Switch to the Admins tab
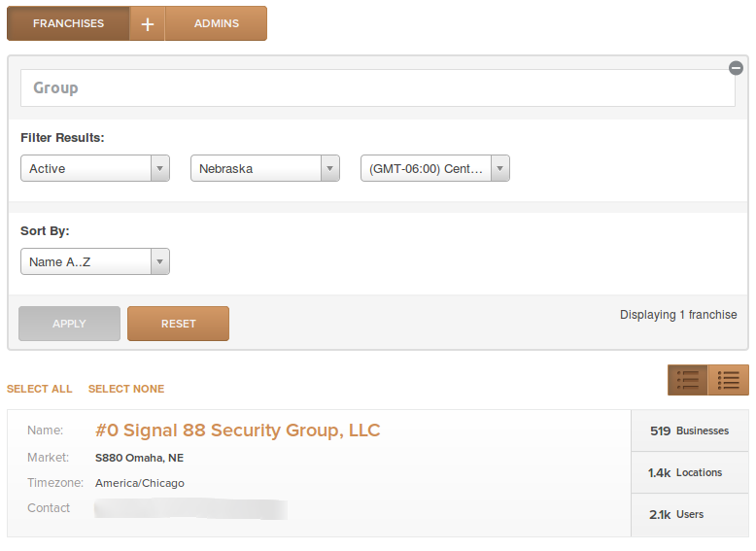This screenshot has width=756, height=551. click(216, 23)
